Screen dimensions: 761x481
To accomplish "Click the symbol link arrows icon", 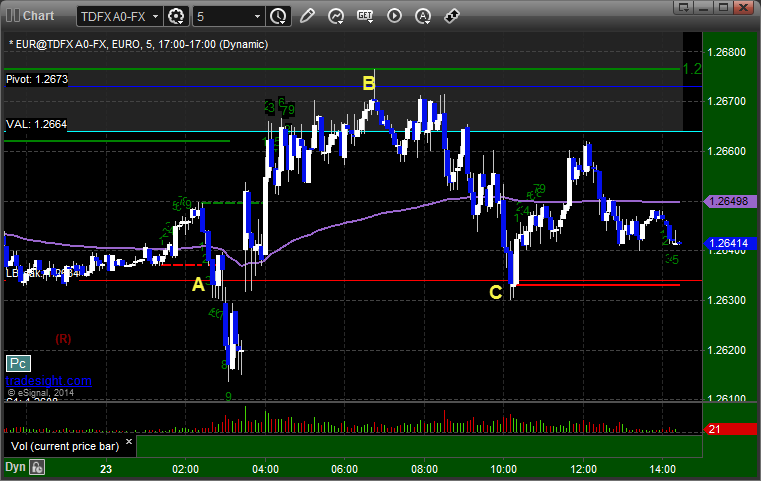I will [x=452, y=16].
